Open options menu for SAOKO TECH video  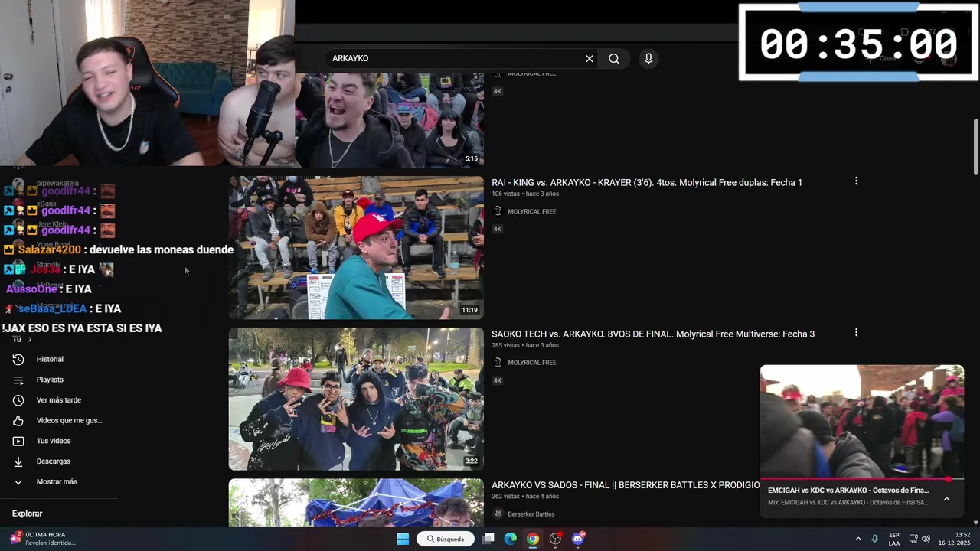point(856,333)
